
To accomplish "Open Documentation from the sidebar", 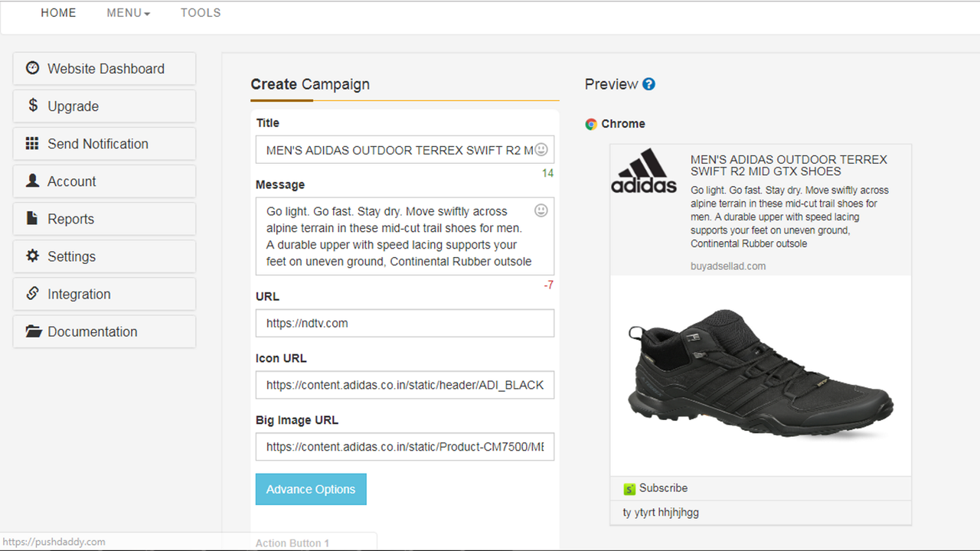I will pyautogui.click(x=104, y=331).
